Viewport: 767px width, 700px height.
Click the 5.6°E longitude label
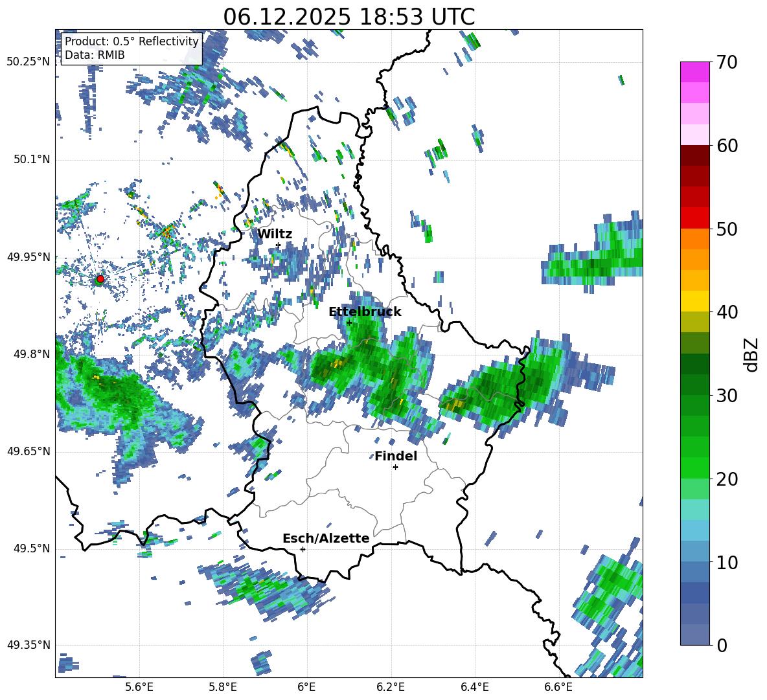pyautogui.click(x=139, y=687)
